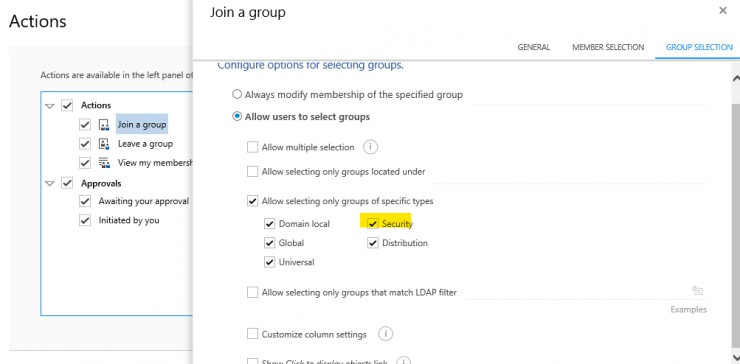Click the scrollbar down arrow
Screen dimensions: 740x364
click(x=735, y=356)
